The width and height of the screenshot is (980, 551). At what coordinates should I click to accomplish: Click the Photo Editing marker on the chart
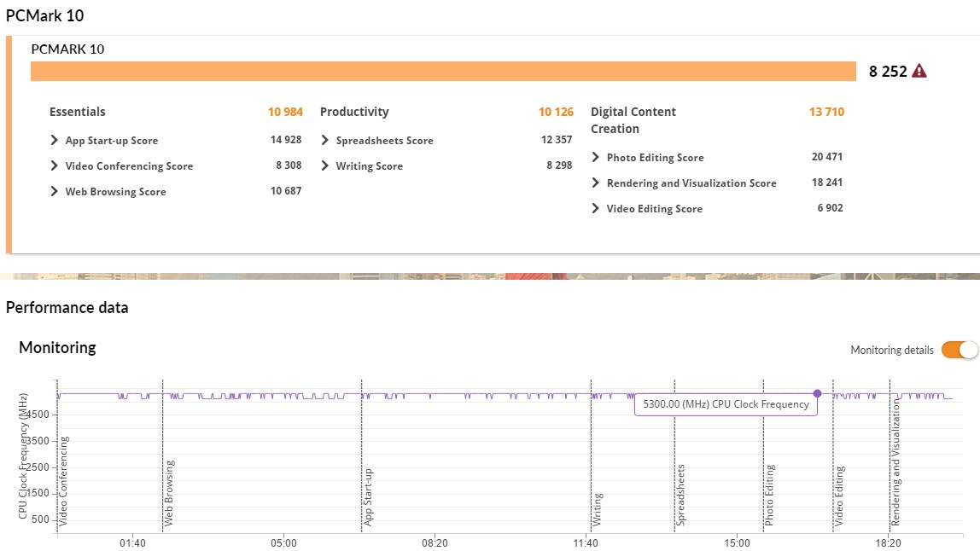(x=769, y=495)
